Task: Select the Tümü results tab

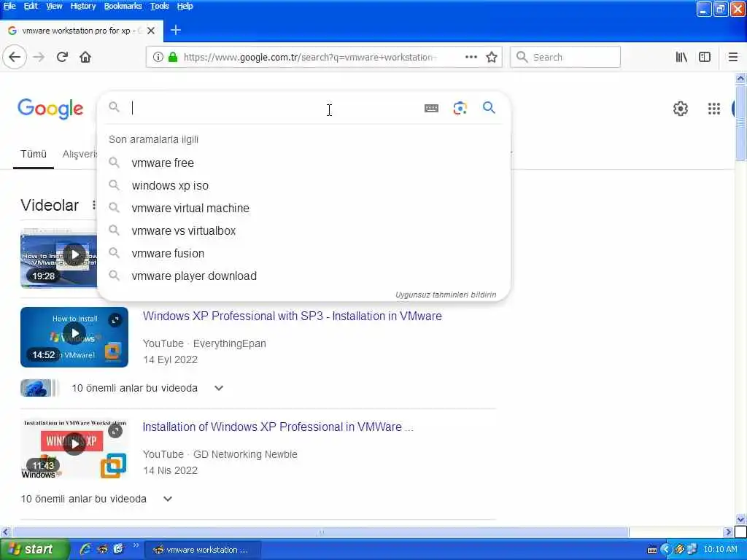Action: click(x=34, y=155)
